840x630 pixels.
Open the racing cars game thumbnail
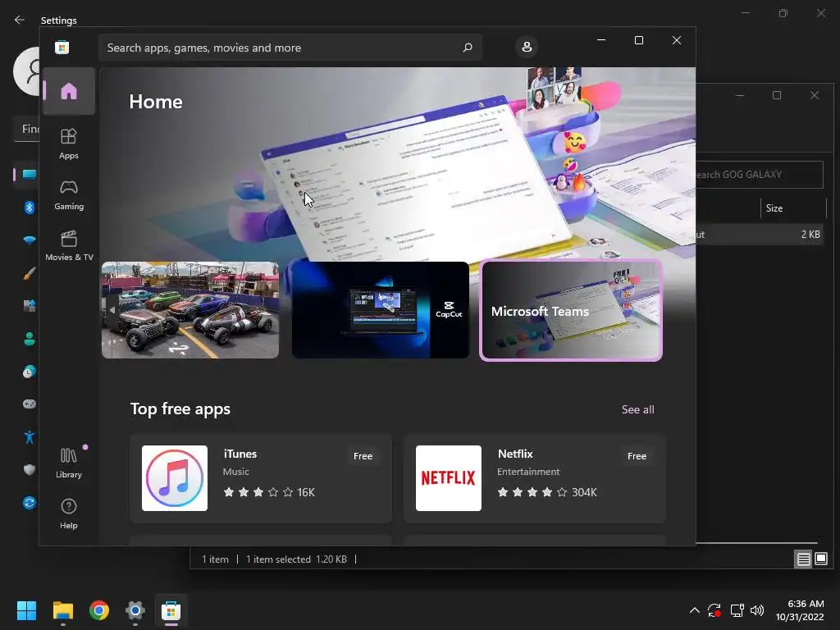click(190, 309)
